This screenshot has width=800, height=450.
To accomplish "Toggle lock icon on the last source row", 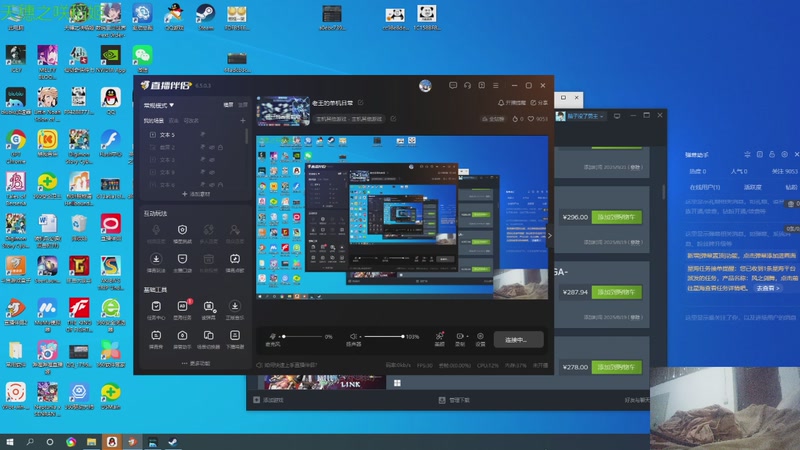I will [220, 184].
